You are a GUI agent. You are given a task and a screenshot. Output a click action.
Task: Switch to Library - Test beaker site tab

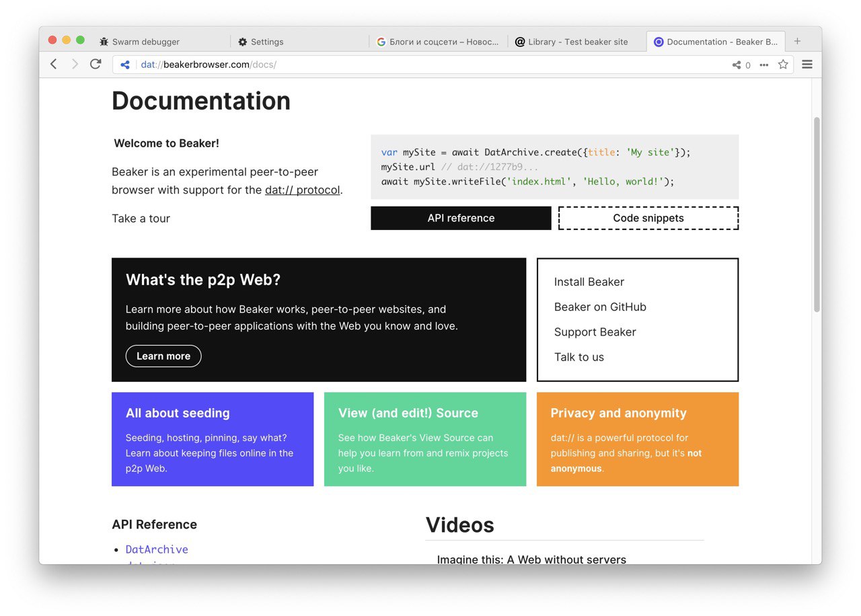click(x=577, y=42)
